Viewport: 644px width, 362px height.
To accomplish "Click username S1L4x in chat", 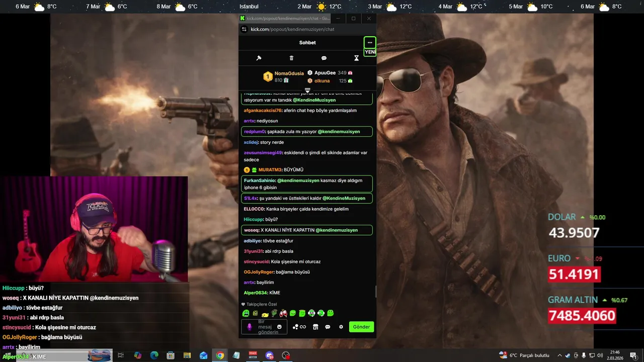I will pyautogui.click(x=251, y=199).
